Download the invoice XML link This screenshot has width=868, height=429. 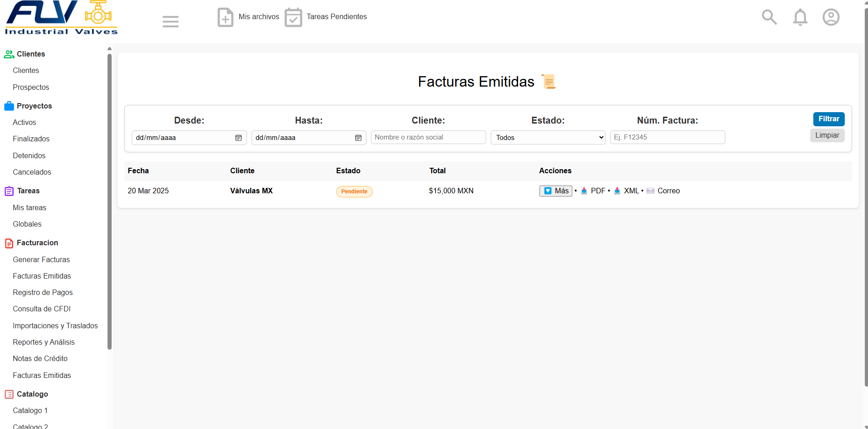coord(632,191)
